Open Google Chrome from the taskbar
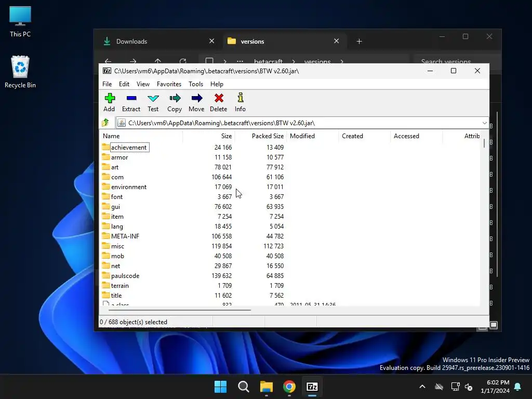Image resolution: width=532 pixels, height=399 pixels. (289, 387)
